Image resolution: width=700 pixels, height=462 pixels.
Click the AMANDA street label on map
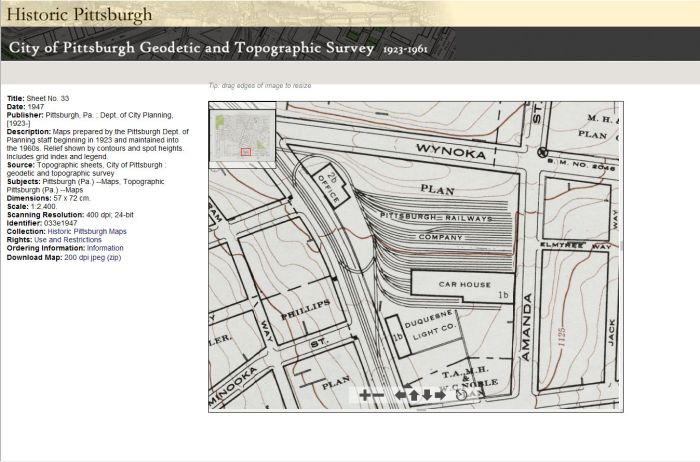(x=526, y=327)
